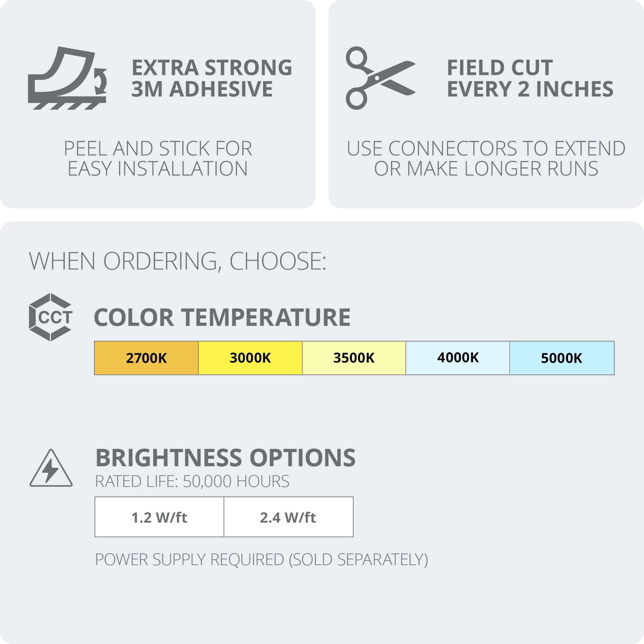The width and height of the screenshot is (644, 644).
Task: Click the CCT hexagon icon
Action: coord(51,317)
